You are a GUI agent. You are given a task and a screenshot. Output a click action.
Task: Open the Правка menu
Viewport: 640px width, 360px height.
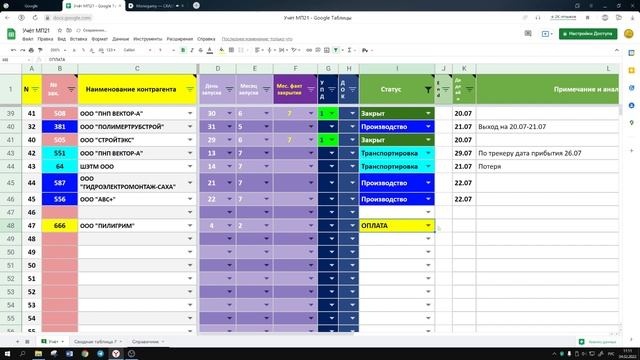click(45, 39)
